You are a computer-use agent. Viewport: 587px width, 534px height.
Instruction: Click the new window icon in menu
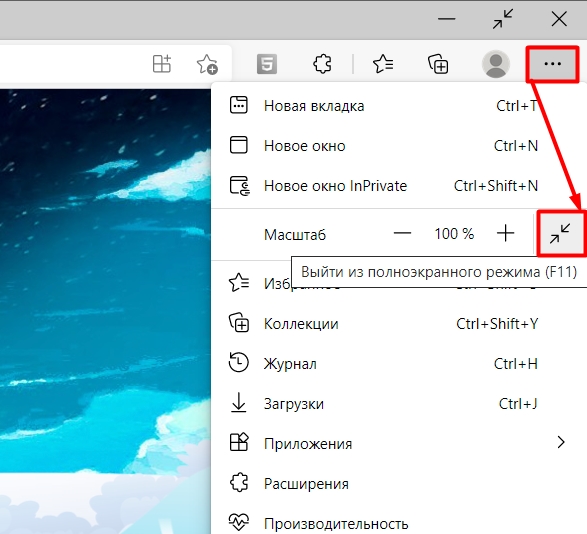click(238, 145)
